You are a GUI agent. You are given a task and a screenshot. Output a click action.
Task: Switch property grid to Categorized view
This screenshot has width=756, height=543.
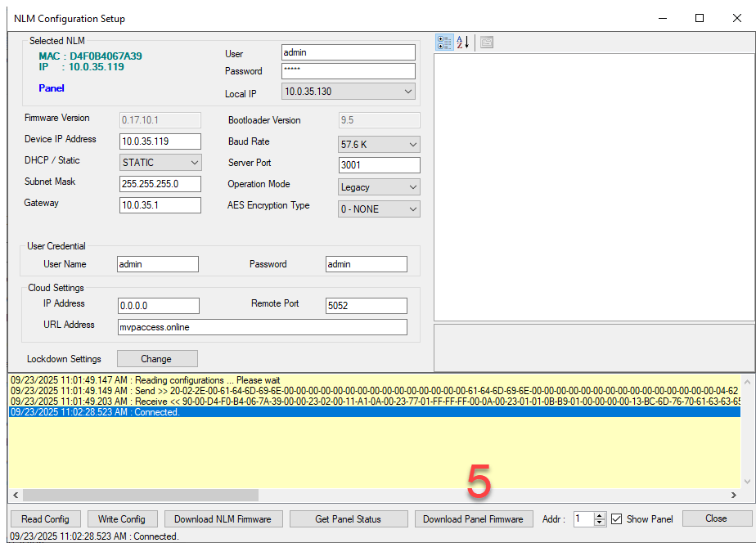(x=445, y=43)
